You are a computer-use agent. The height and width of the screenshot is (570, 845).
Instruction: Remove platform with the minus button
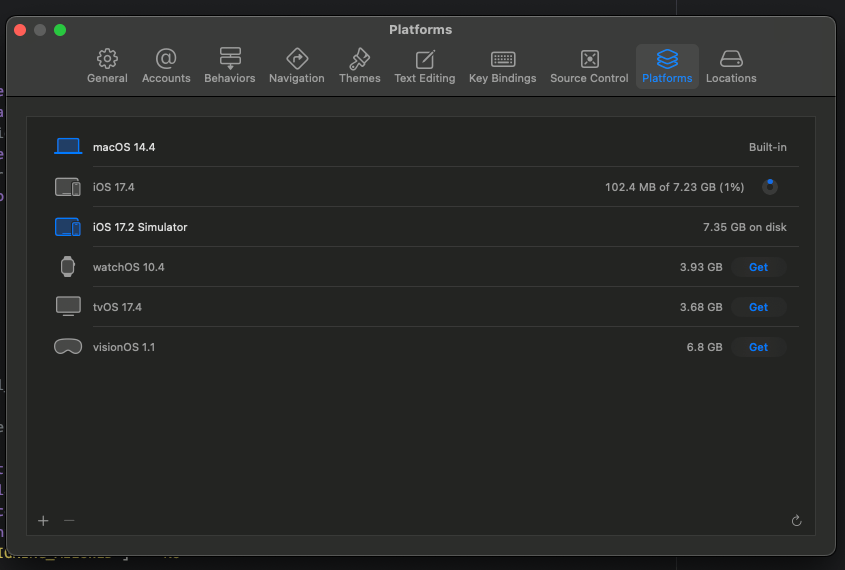[69, 520]
